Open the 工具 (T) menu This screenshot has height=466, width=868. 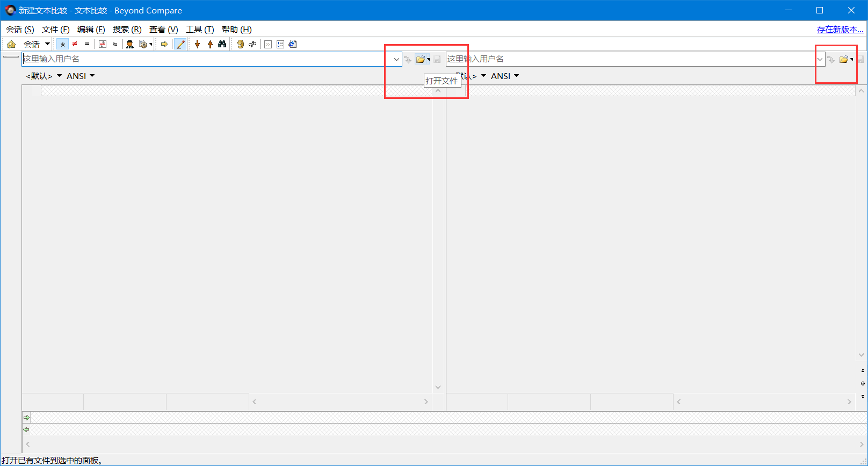pos(200,30)
